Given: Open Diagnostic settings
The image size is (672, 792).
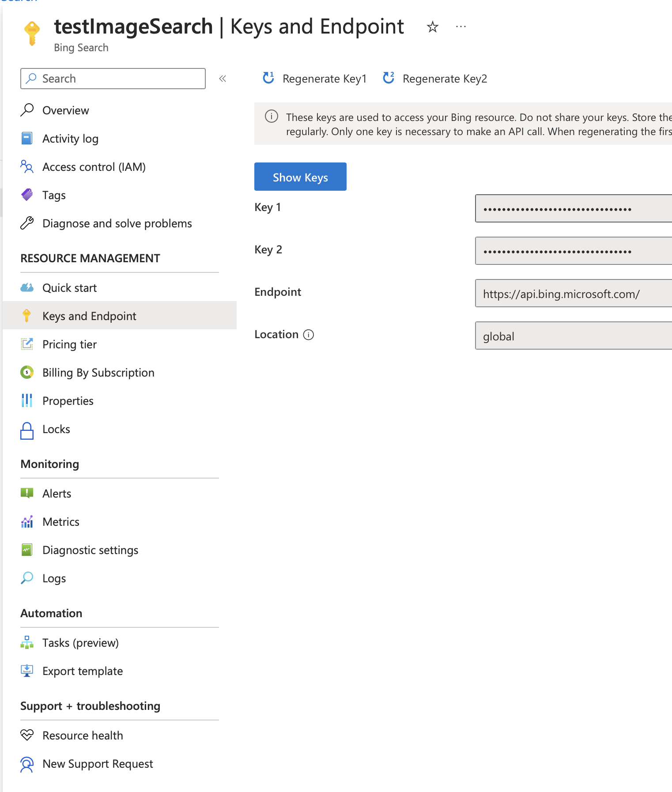Looking at the screenshot, I should 90,550.
